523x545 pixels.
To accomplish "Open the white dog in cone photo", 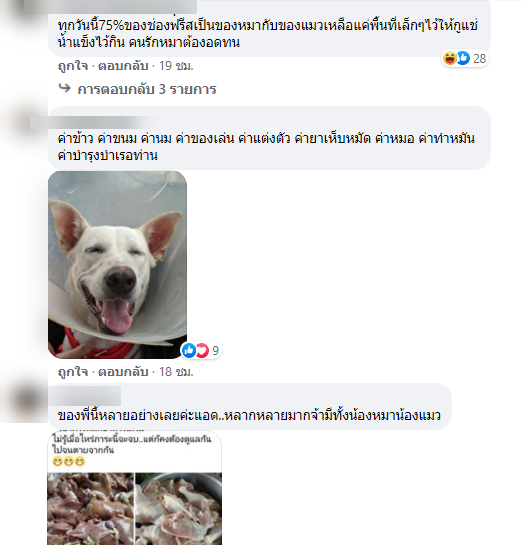I will tap(117, 265).
